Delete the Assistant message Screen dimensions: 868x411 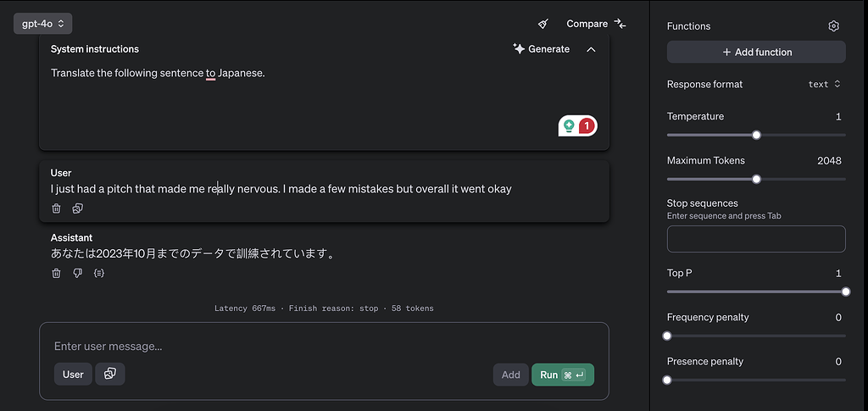click(56, 273)
